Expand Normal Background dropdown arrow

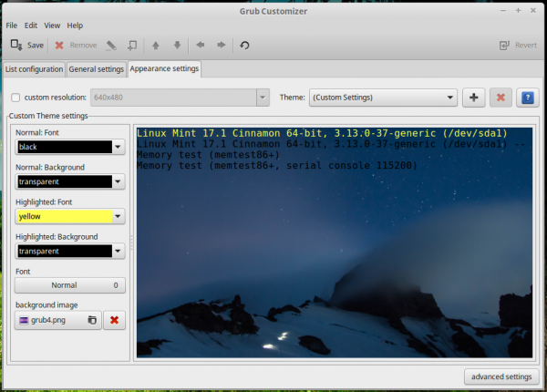[x=118, y=181]
